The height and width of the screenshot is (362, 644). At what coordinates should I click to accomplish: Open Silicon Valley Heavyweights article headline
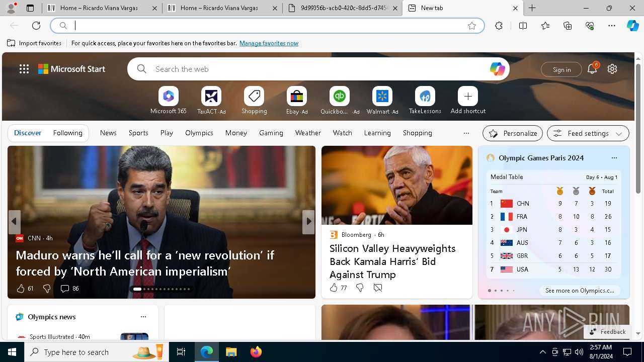click(x=392, y=261)
